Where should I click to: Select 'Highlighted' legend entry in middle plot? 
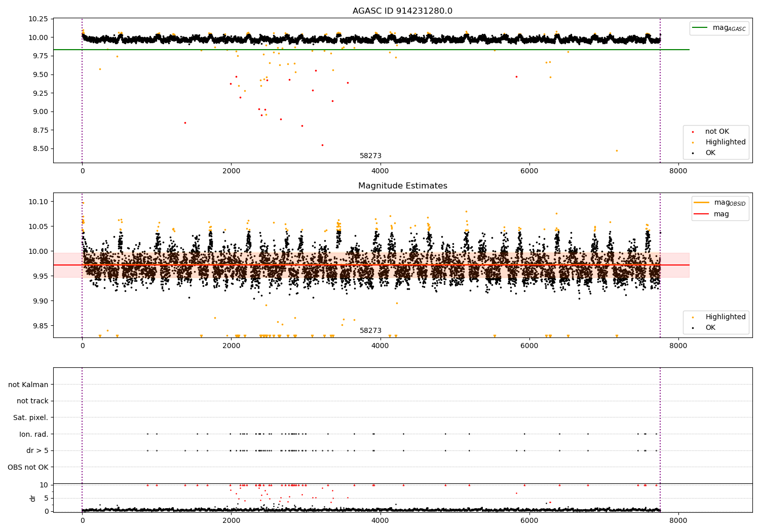tap(726, 317)
